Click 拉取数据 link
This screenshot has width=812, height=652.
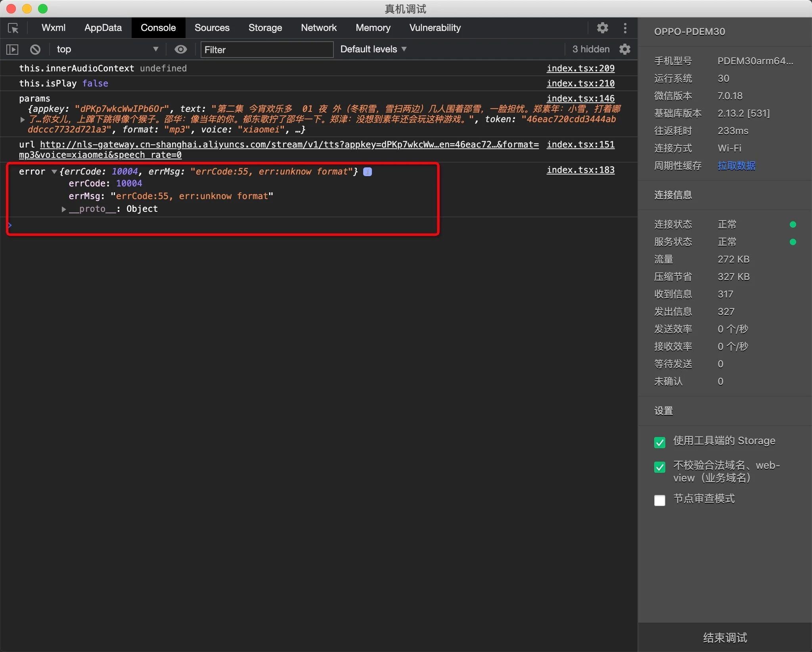(736, 165)
